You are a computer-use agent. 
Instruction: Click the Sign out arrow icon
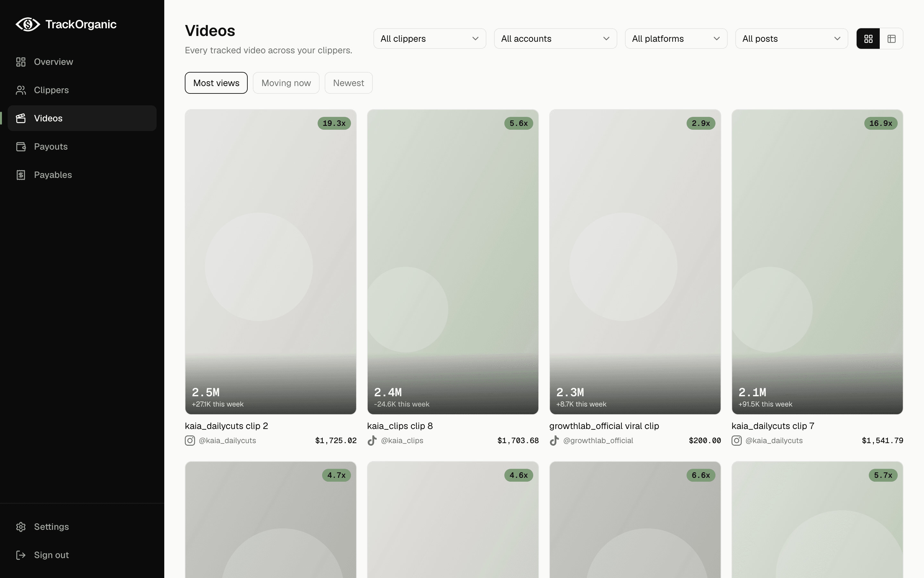point(21,555)
